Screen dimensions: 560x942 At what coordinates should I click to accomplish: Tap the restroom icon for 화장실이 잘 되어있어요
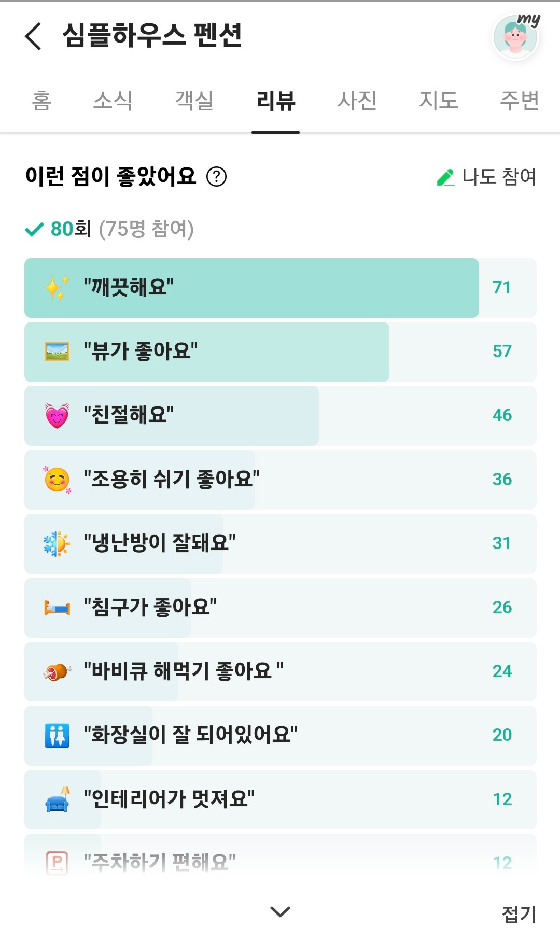pyautogui.click(x=57, y=735)
